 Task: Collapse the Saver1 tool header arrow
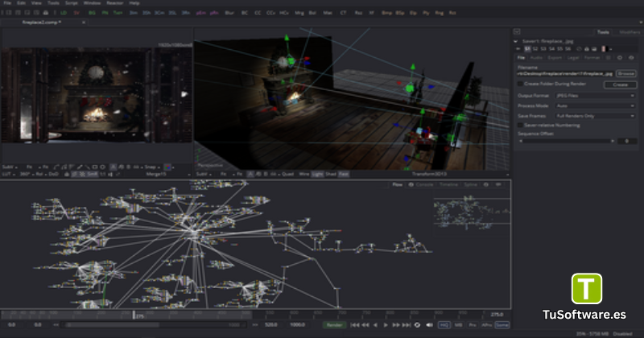point(515,42)
